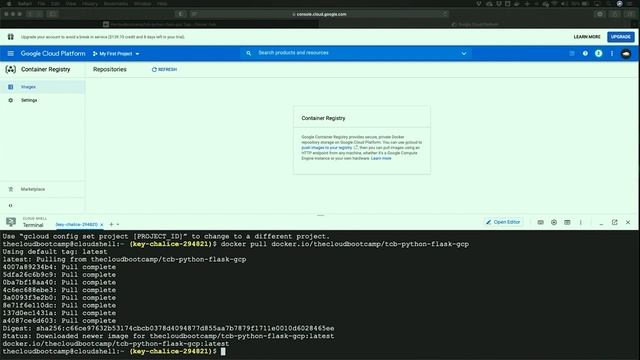This screenshot has height=360, width=640.
Task: Click the Safari reload icon in address bar
Action: point(444,14)
